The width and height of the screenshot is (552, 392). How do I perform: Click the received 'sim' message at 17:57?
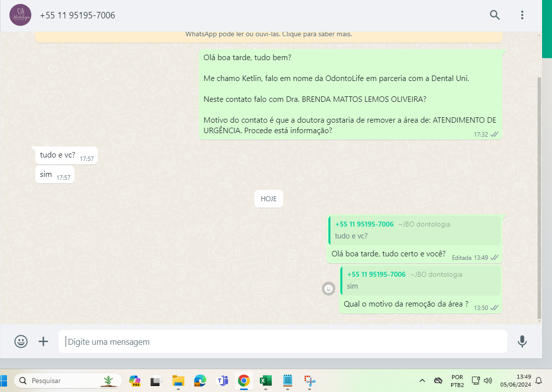tap(55, 174)
